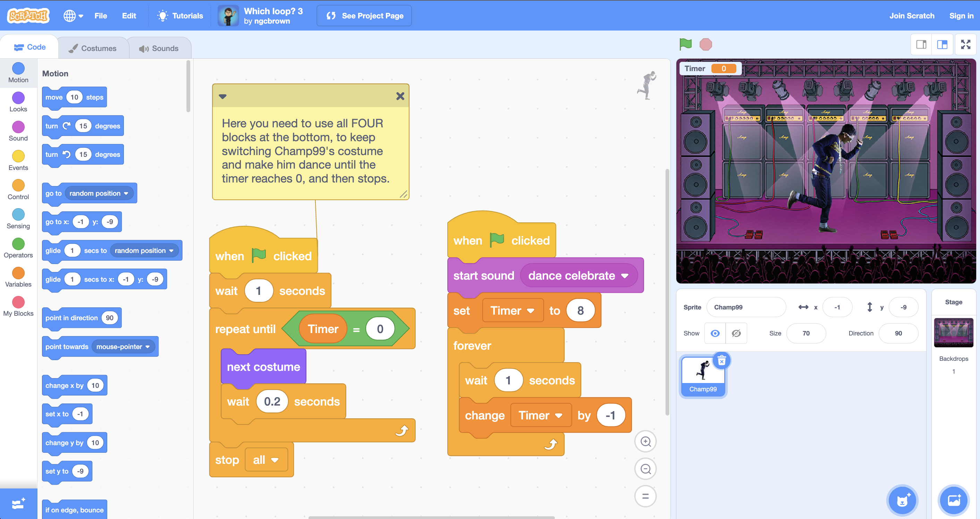Collapse the yellow comment note
The height and width of the screenshot is (519, 980).
click(222, 96)
